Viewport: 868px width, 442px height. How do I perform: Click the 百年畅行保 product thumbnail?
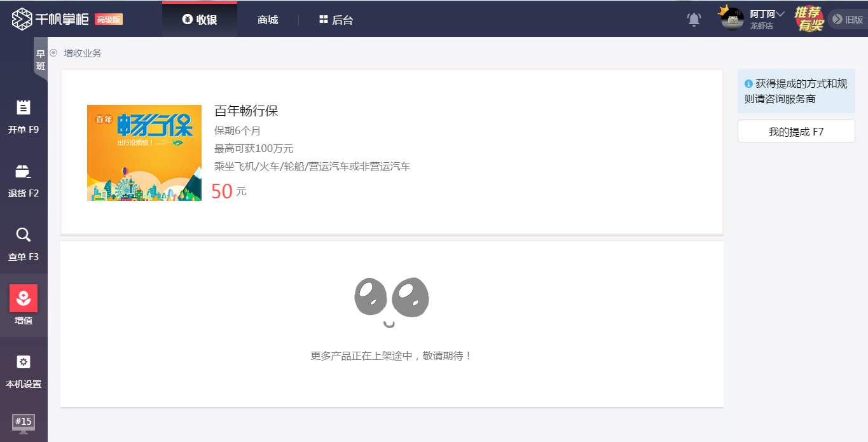point(144,153)
